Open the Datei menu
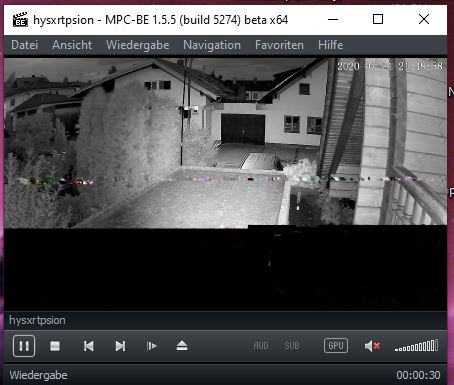The width and height of the screenshot is (454, 385). [24, 45]
